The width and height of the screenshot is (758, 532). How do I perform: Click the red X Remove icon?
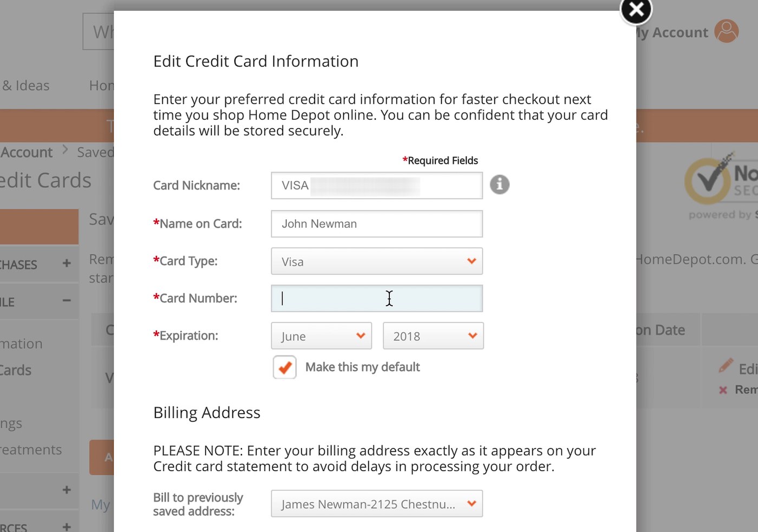click(x=723, y=390)
